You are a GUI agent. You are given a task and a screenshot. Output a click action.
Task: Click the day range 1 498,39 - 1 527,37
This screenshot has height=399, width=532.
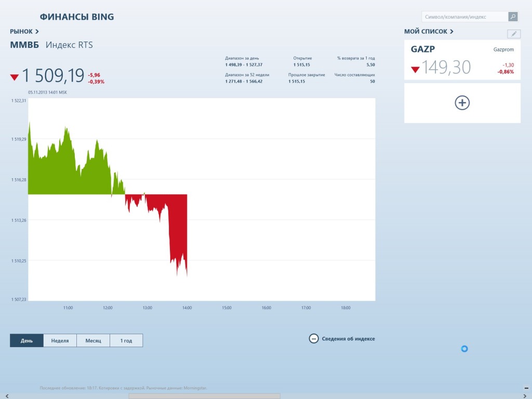pyautogui.click(x=244, y=65)
